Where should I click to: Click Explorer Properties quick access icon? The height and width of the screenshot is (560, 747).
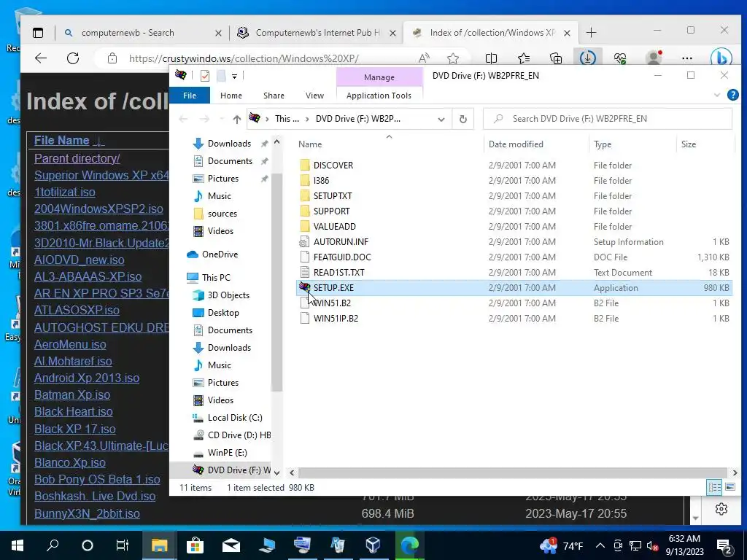[x=205, y=76]
